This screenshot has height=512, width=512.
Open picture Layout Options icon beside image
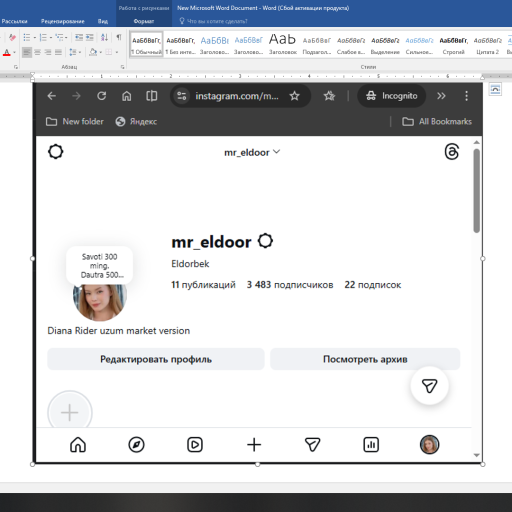[495, 89]
